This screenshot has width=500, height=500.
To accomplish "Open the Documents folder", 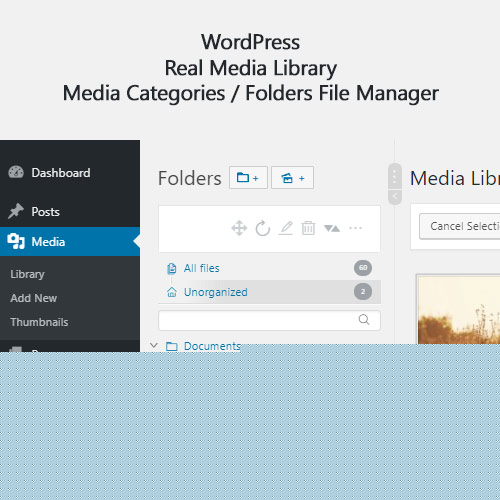I will click(x=212, y=346).
